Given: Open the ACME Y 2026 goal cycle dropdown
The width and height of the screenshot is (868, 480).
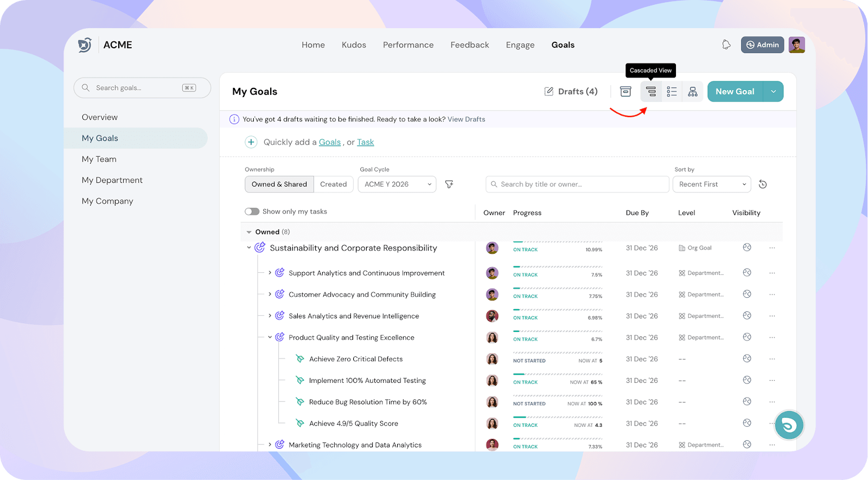Looking at the screenshot, I should pyautogui.click(x=397, y=184).
